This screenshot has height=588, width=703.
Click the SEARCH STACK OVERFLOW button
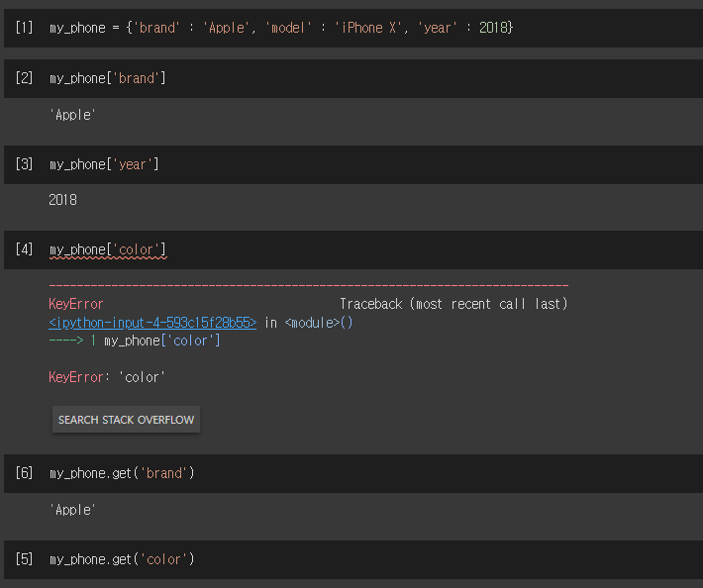(126, 420)
